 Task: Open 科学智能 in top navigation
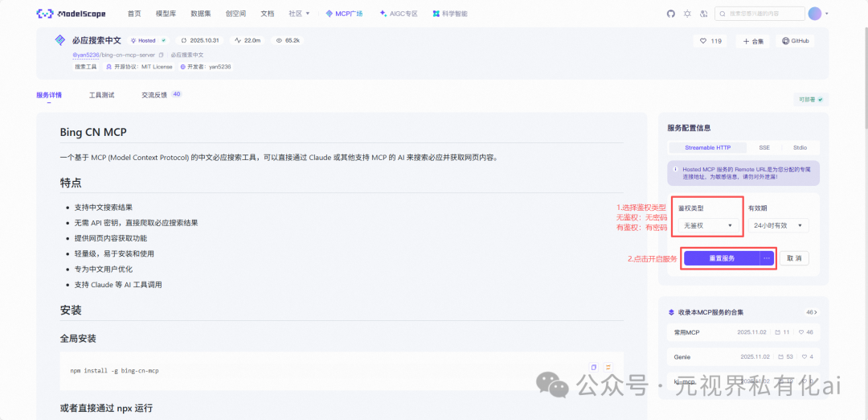click(x=450, y=14)
